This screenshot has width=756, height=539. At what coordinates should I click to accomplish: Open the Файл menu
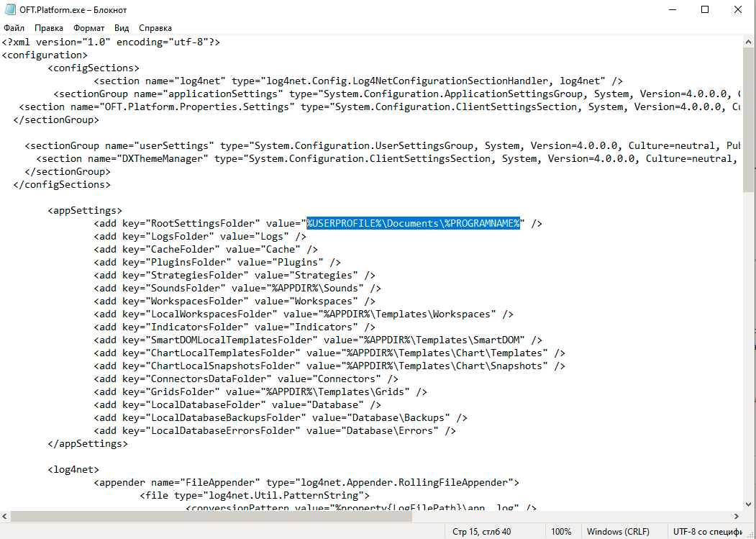(x=16, y=27)
